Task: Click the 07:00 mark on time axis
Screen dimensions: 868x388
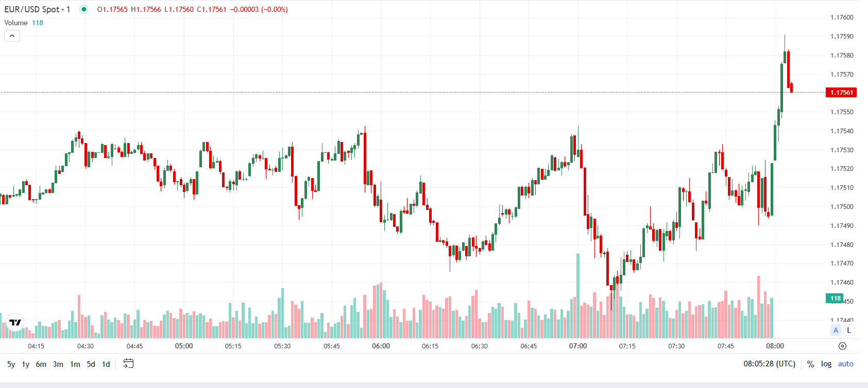Action: coord(577,346)
